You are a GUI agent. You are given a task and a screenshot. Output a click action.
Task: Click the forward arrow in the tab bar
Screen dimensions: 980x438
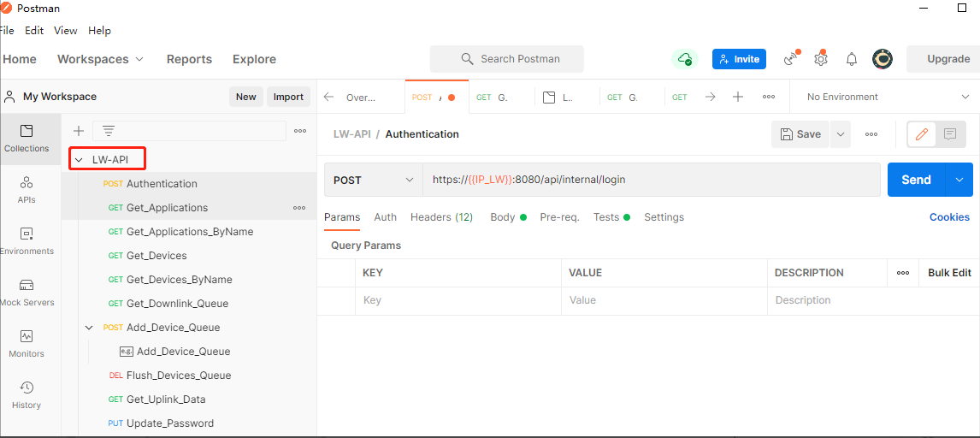pos(710,97)
